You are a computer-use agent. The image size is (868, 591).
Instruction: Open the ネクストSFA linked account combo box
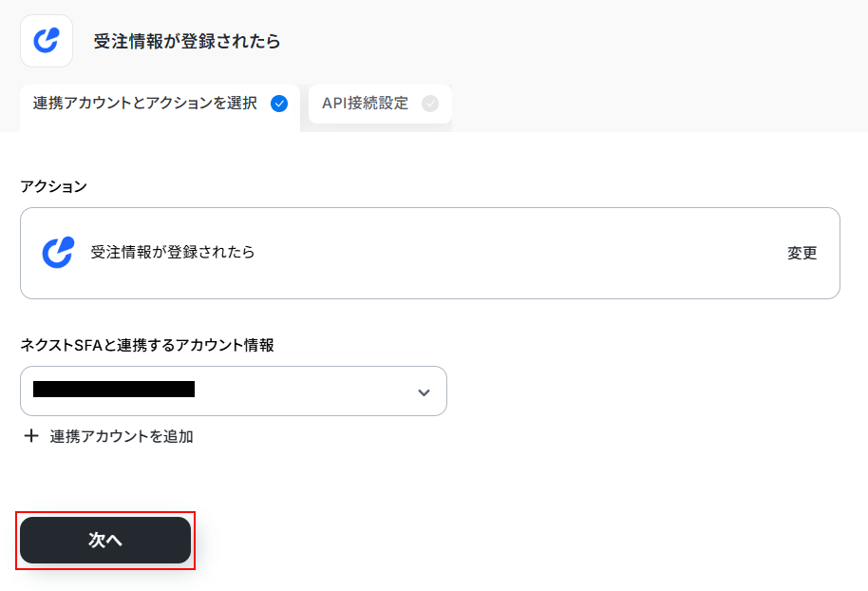click(285, 391)
